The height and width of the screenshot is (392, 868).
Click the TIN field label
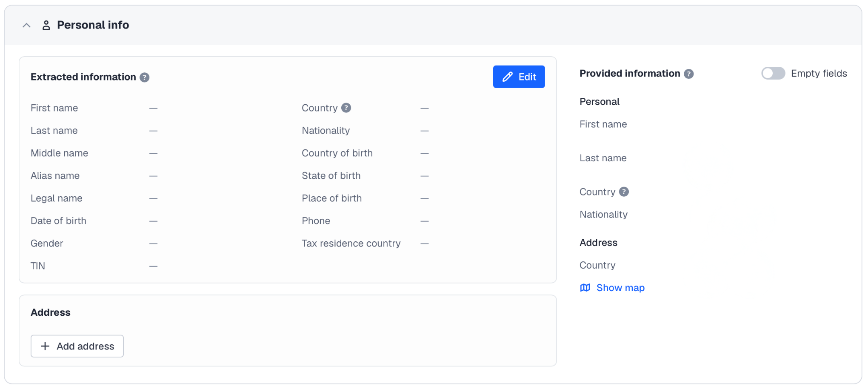pos(38,266)
